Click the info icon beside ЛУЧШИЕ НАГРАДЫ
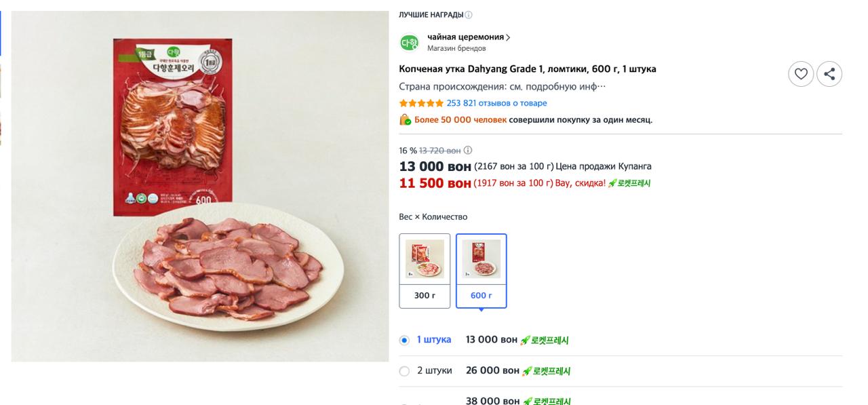 (469, 15)
